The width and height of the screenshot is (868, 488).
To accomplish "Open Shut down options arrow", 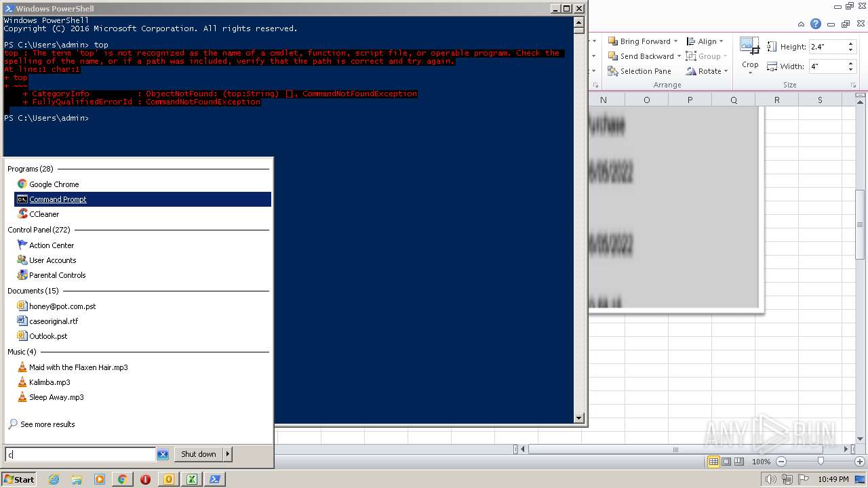I will click(228, 454).
